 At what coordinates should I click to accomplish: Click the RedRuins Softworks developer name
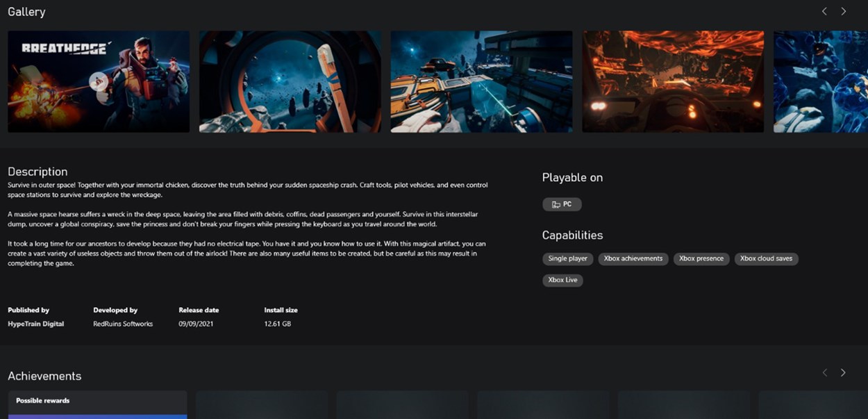coord(123,324)
